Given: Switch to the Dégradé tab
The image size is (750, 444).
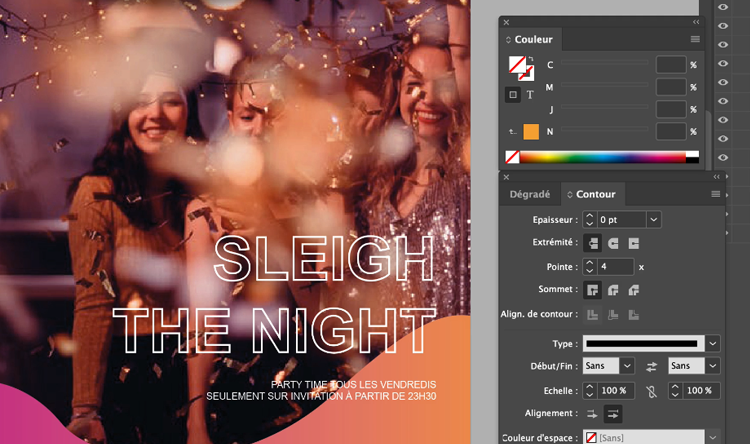Looking at the screenshot, I should 529,193.
